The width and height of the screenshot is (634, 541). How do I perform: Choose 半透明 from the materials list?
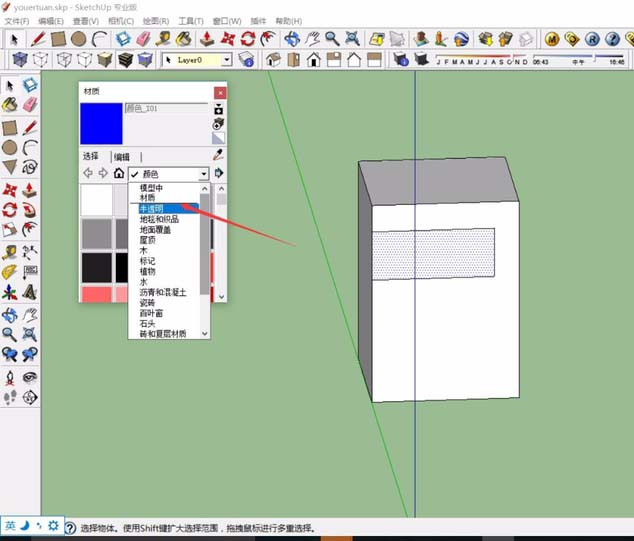click(151, 209)
